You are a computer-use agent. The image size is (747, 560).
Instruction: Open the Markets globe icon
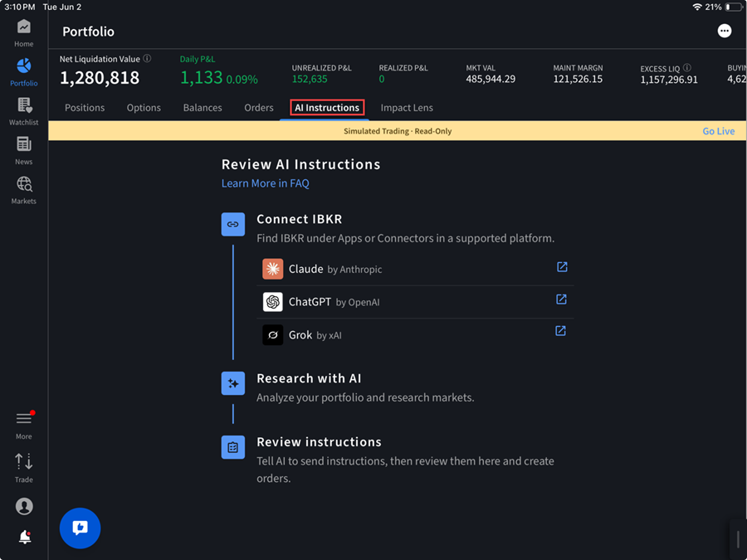click(x=24, y=184)
